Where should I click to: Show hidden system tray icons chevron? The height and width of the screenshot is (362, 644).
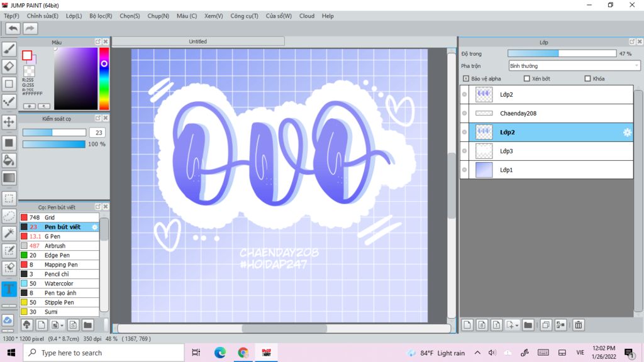pyautogui.click(x=477, y=353)
